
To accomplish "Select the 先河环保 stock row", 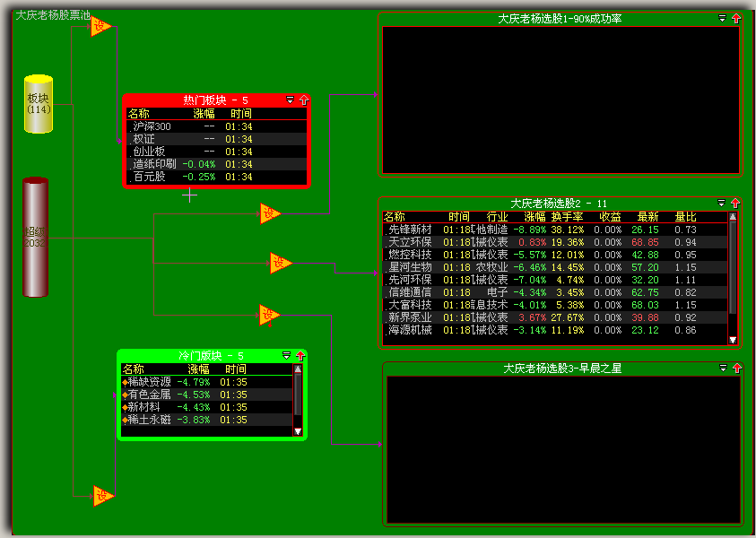I will coord(555,280).
